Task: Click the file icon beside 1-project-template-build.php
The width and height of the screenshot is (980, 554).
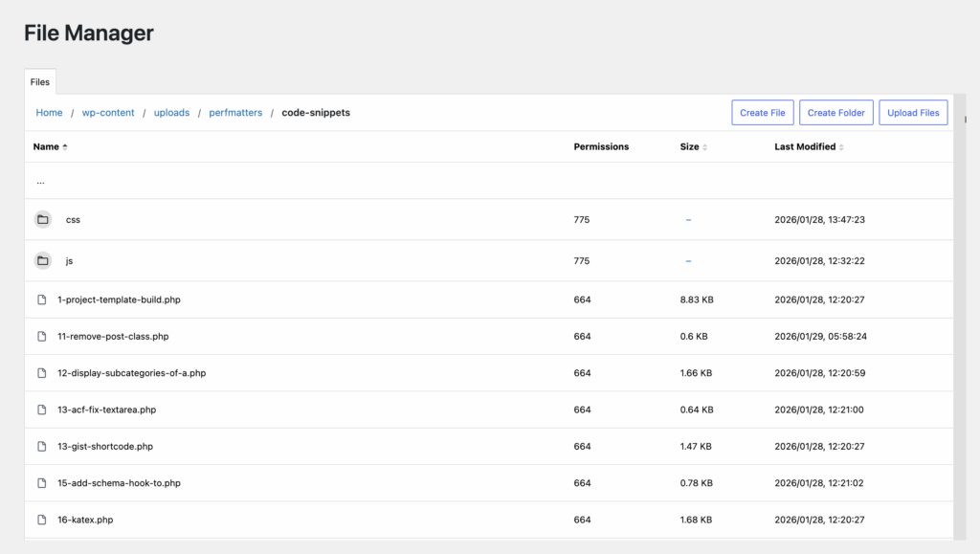Action: pyautogui.click(x=40, y=299)
